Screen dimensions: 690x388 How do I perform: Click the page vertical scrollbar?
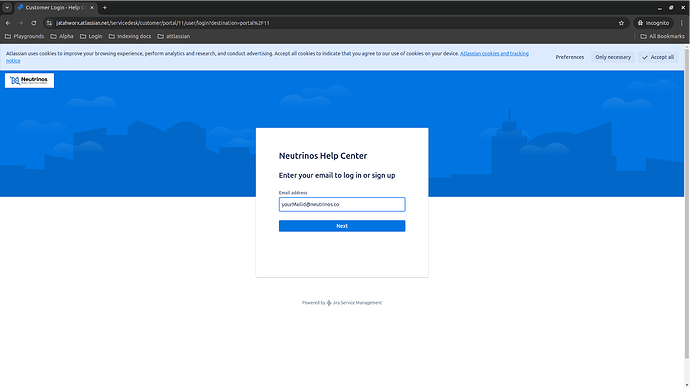[x=687, y=202]
